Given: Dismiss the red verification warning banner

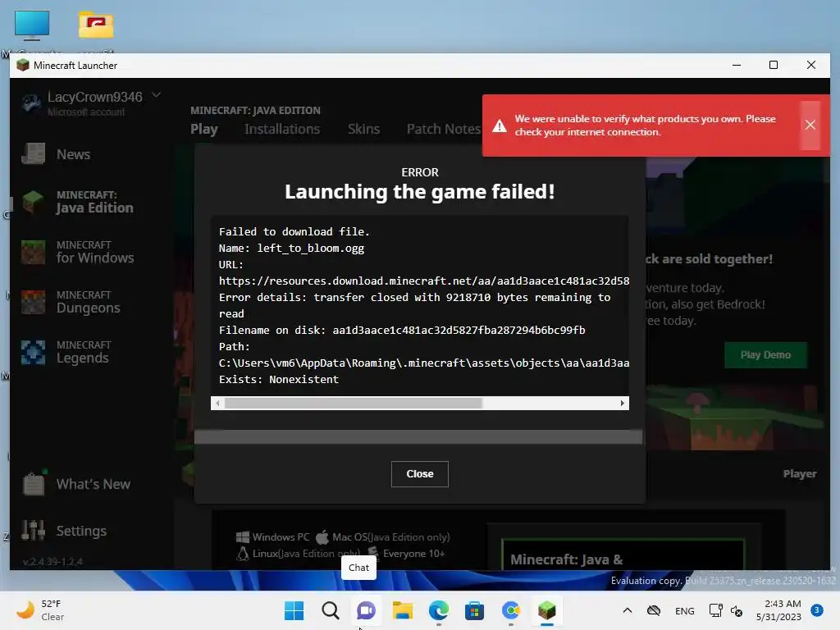Looking at the screenshot, I should click(810, 125).
